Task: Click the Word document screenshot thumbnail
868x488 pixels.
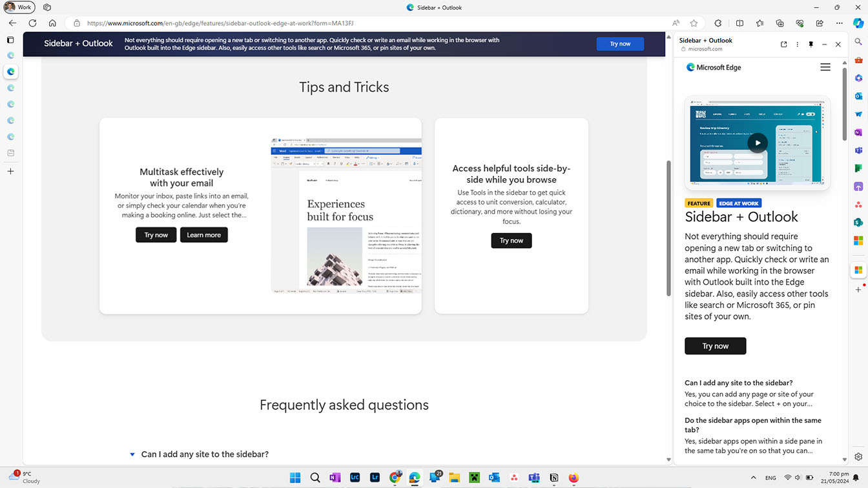Action: [x=346, y=216]
